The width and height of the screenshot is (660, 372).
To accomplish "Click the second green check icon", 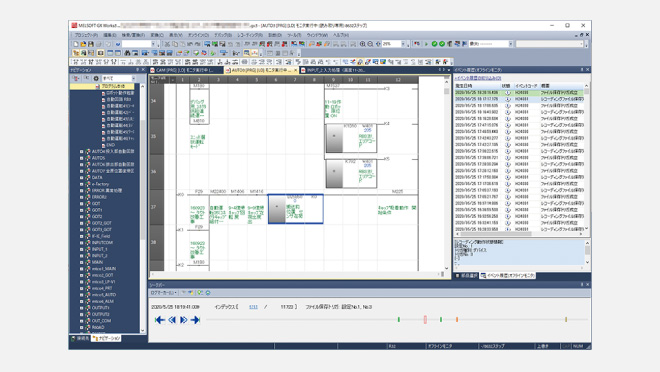I will click(x=442, y=44).
